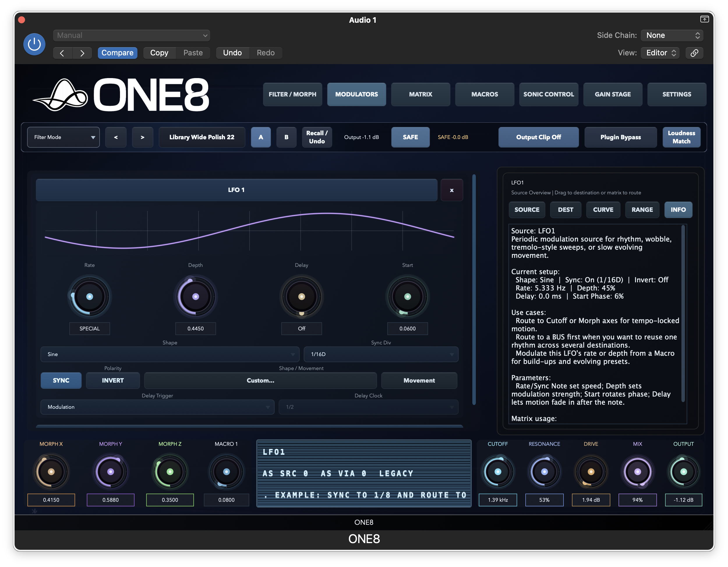Image resolution: width=728 pixels, height=567 pixels.
Task: Click the LFO Start knob
Action: click(x=407, y=297)
